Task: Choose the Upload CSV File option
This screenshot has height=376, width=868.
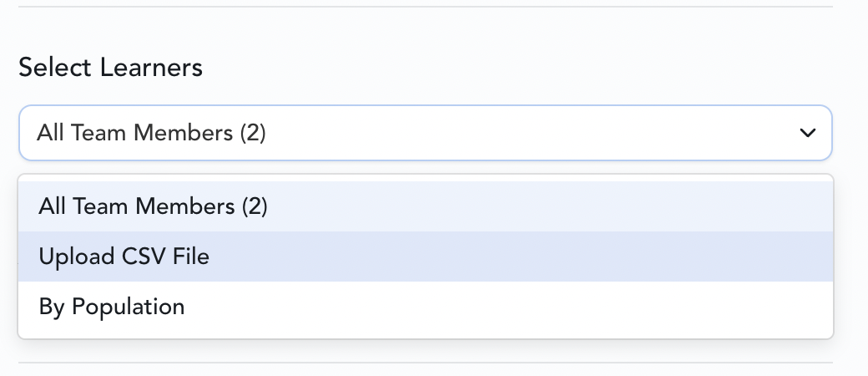Action: click(124, 257)
